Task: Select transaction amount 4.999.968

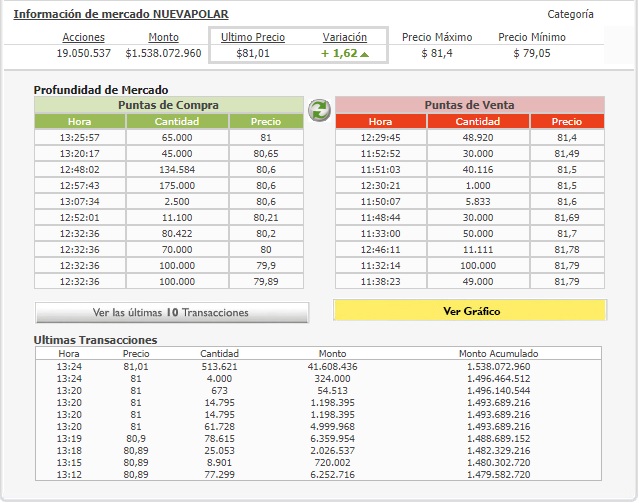Action: tap(332, 427)
